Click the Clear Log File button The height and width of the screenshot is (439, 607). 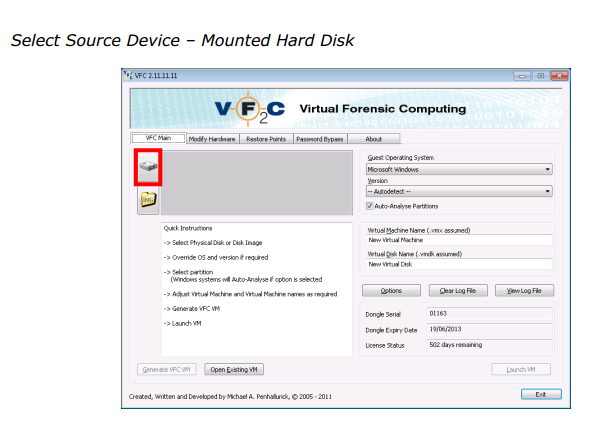(458, 291)
